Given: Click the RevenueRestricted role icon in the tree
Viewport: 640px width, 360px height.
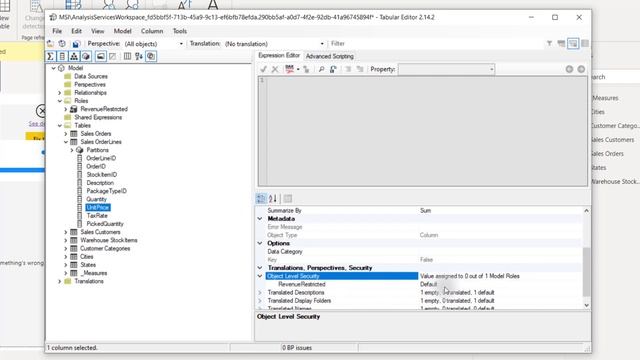Looking at the screenshot, I should [73, 109].
